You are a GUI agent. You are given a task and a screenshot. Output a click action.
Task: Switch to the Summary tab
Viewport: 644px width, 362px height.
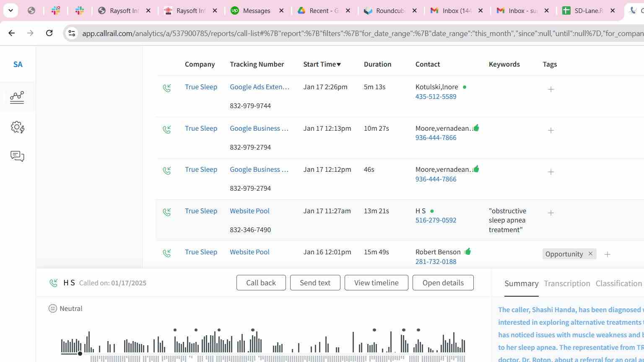click(521, 284)
